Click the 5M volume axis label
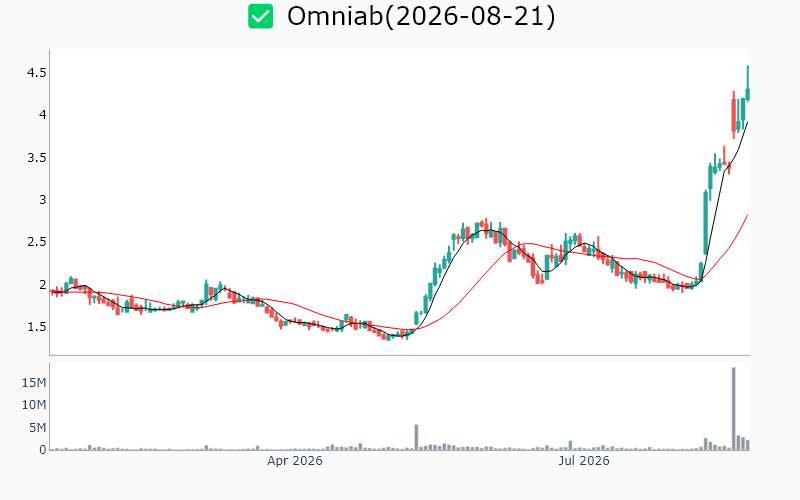 37,428
